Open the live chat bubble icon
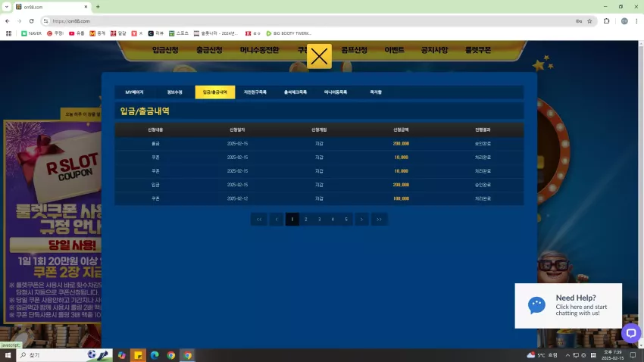This screenshot has height=362, width=644. [x=631, y=333]
